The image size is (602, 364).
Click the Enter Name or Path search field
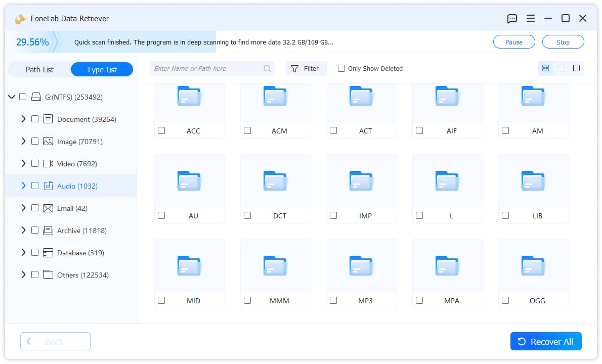click(212, 68)
